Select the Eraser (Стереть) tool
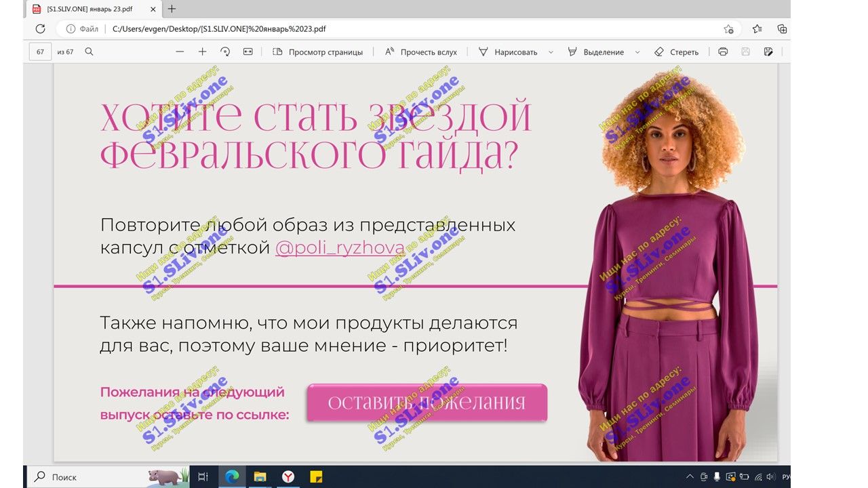The height and width of the screenshot is (488, 868). coord(676,52)
